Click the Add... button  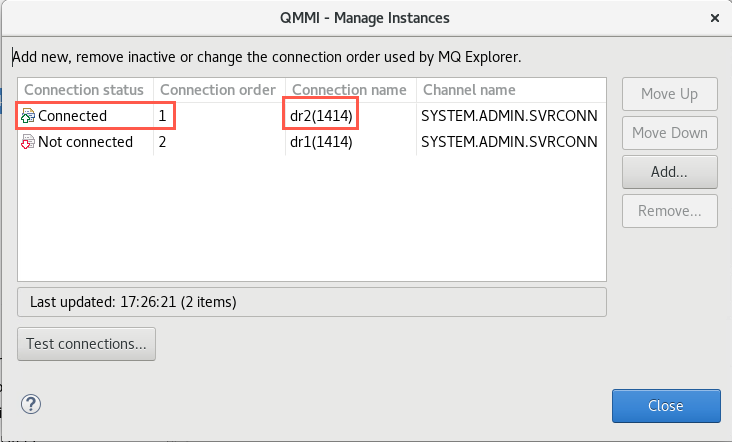click(669, 172)
